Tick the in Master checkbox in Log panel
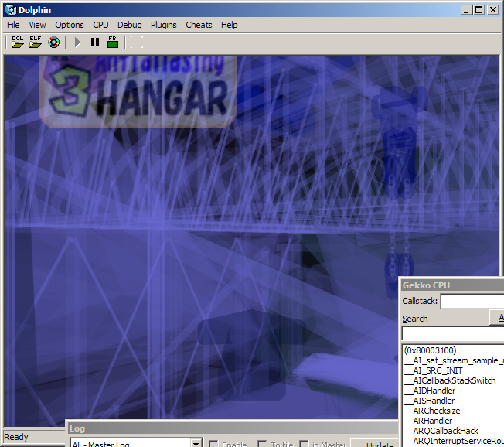 (304, 444)
